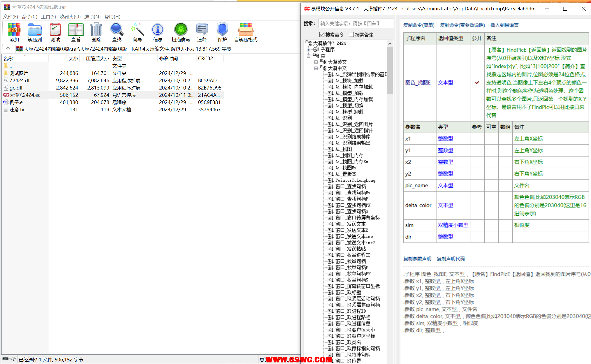591x364 pixels.
Task: Sort by the 大小 column header
Action: (x=64, y=58)
